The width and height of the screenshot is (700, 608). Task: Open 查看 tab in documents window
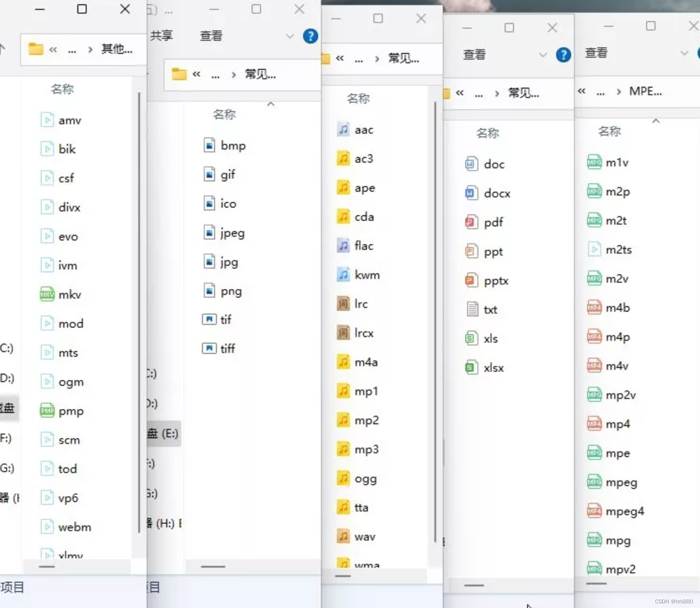[474, 54]
